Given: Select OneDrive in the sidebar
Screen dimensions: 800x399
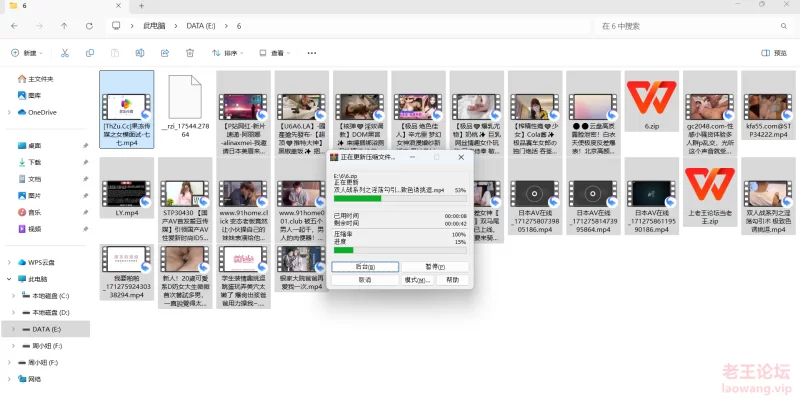Looking at the screenshot, I should coord(37,112).
